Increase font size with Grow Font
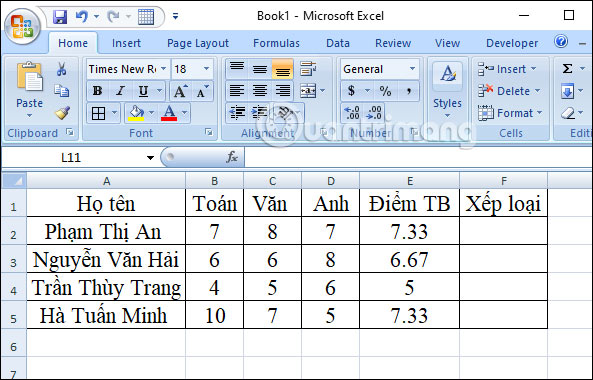593x380 pixels. [180, 91]
